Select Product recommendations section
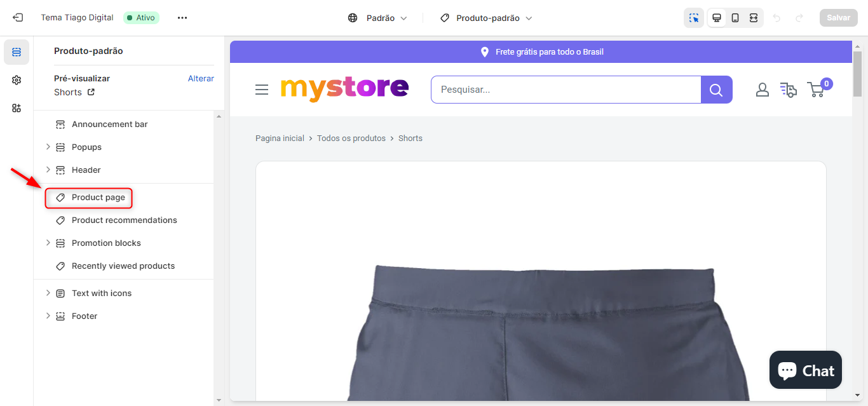 (126, 220)
